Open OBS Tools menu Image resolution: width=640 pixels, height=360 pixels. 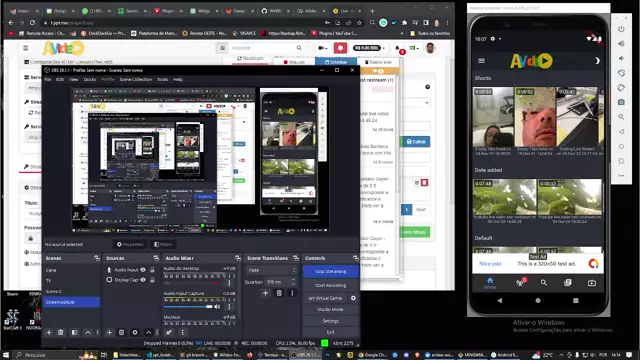click(x=162, y=80)
